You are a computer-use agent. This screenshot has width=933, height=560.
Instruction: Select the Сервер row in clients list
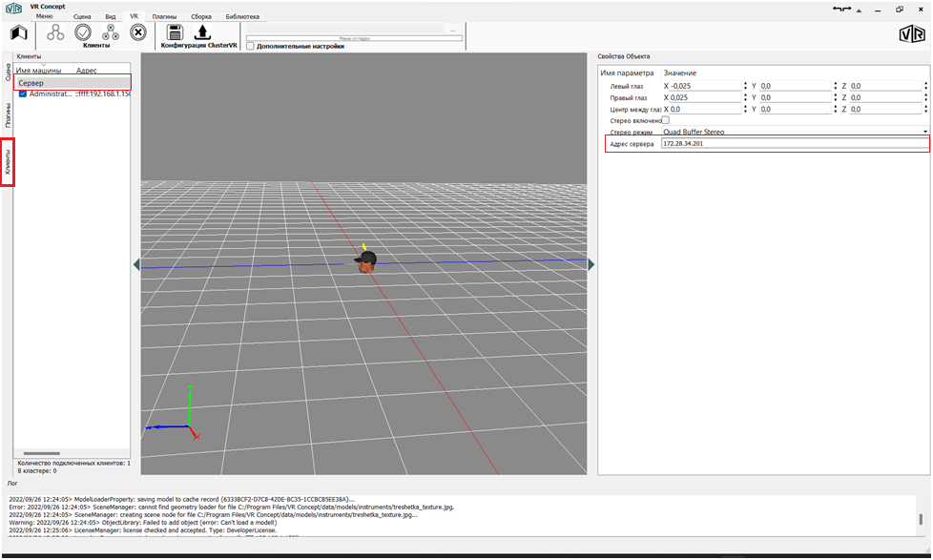pyautogui.click(x=72, y=83)
